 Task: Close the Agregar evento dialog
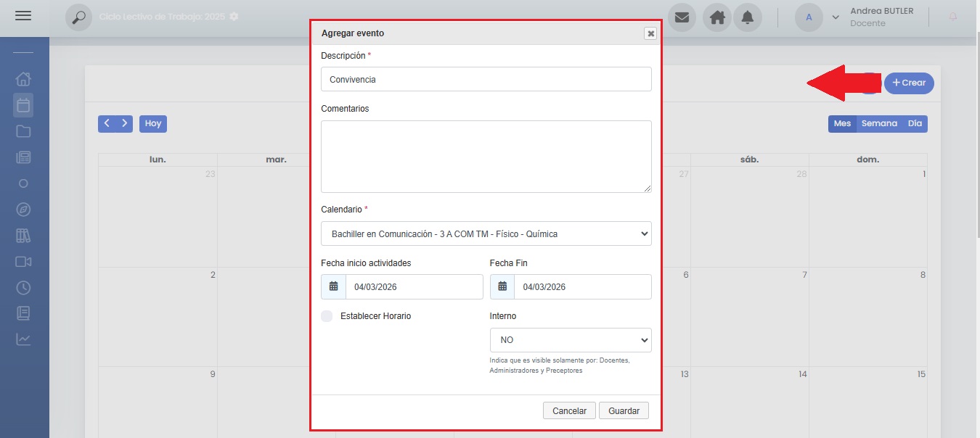(x=650, y=33)
